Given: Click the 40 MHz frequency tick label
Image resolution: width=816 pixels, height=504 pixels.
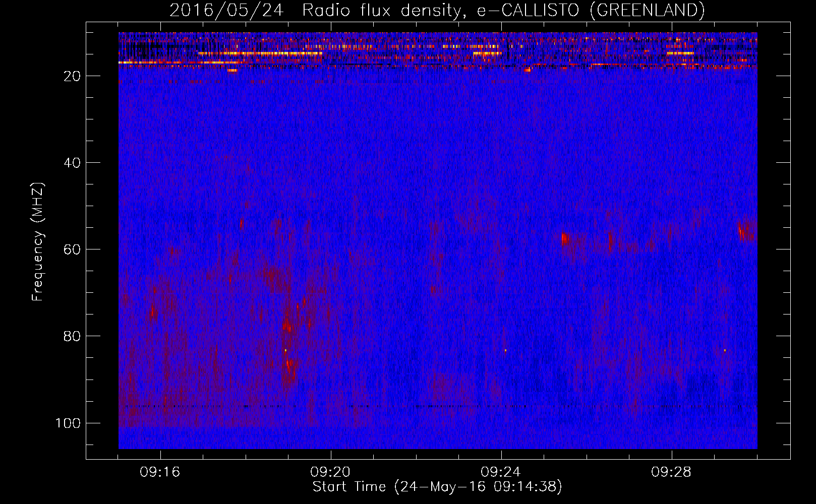Looking at the screenshot, I should [72, 163].
